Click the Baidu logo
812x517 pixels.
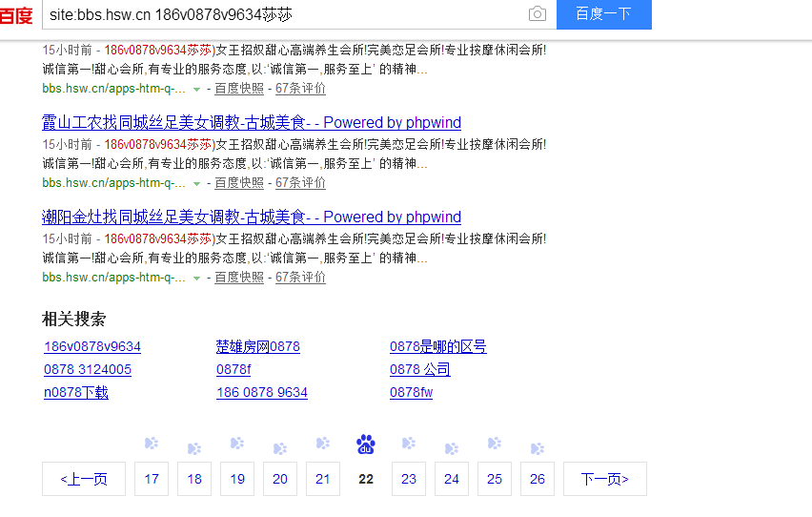point(16,15)
